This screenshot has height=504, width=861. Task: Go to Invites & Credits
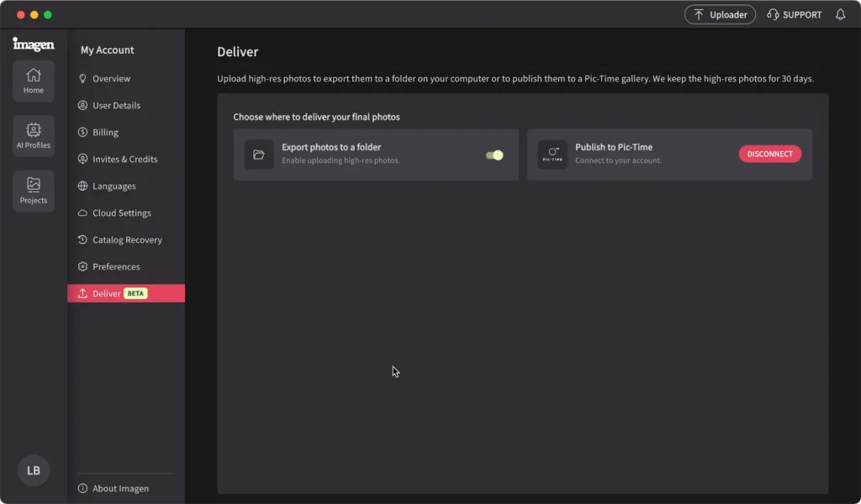click(124, 160)
